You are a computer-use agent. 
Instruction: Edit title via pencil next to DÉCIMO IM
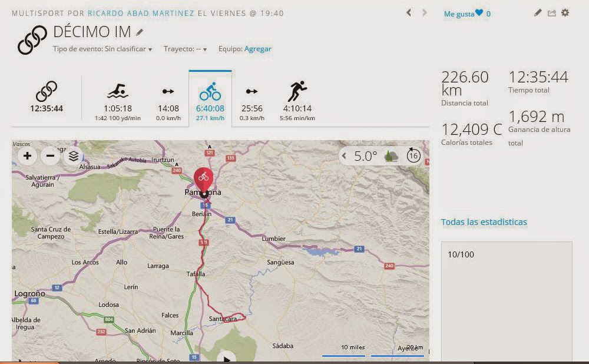pyautogui.click(x=139, y=32)
